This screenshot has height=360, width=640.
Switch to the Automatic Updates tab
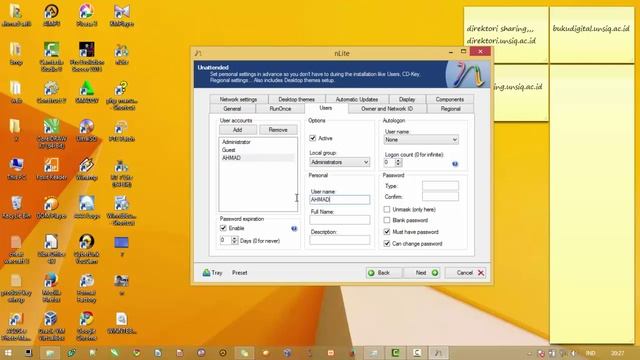point(357,99)
